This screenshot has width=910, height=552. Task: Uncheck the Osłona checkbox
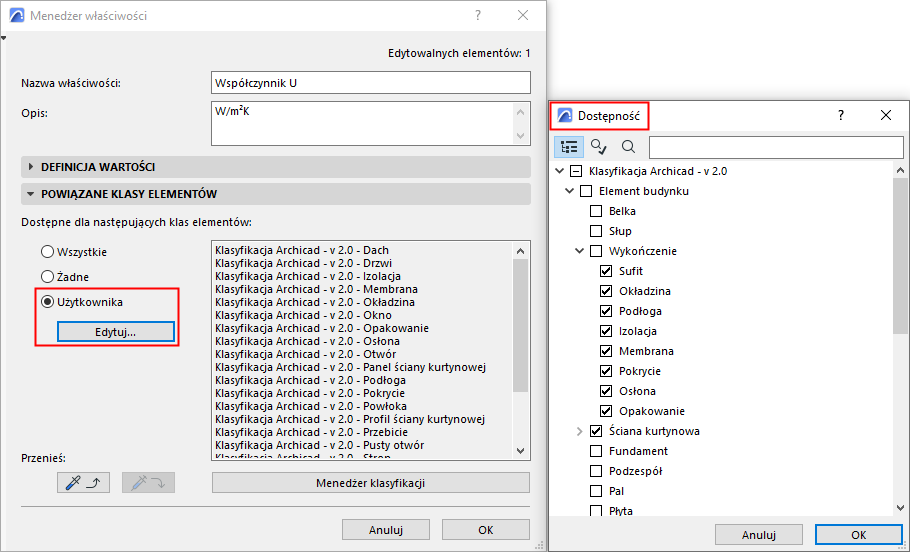606,391
